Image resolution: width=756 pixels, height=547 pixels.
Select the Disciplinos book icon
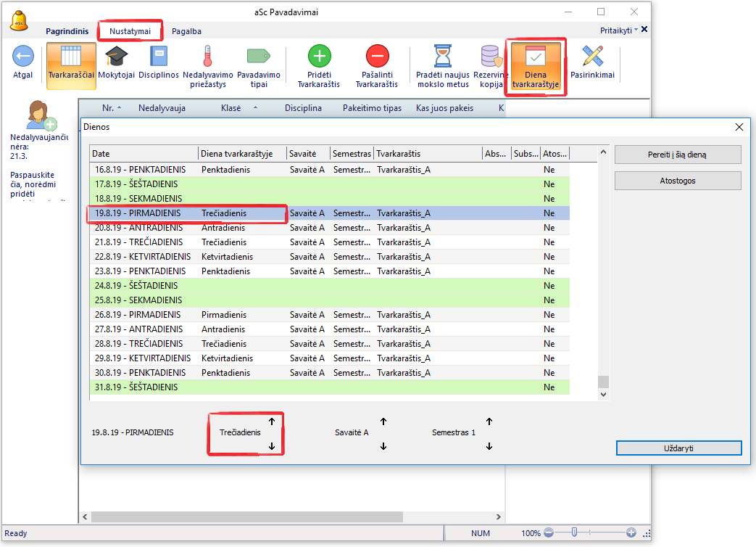[158, 57]
